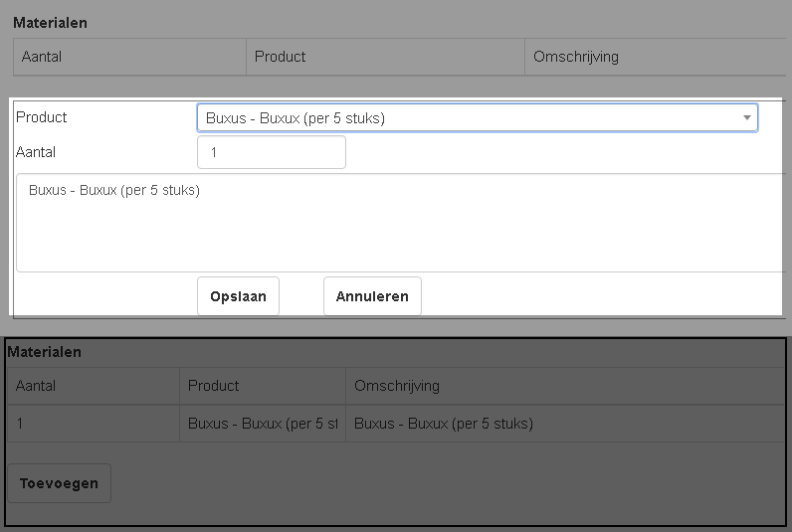792x532 pixels.
Task: Click the Aantal label in the form
Action: tap(36, 152)
